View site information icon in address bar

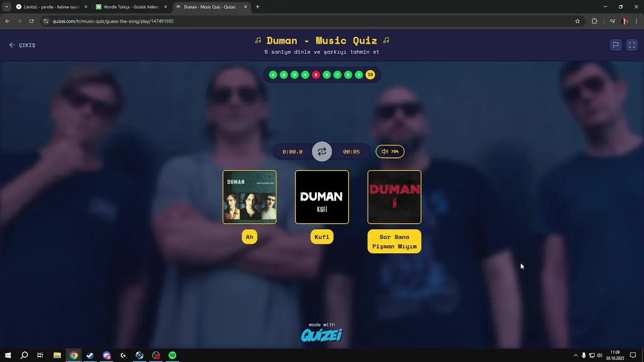(46, 21)
